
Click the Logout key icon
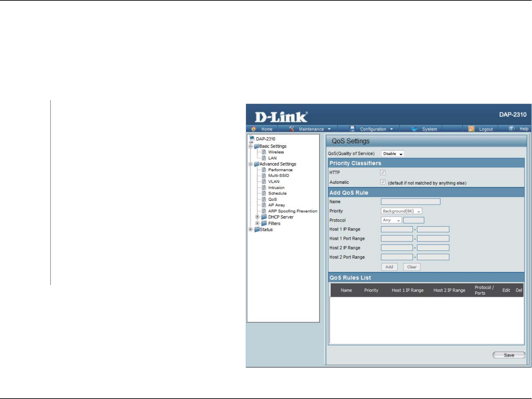coord(472,129)
